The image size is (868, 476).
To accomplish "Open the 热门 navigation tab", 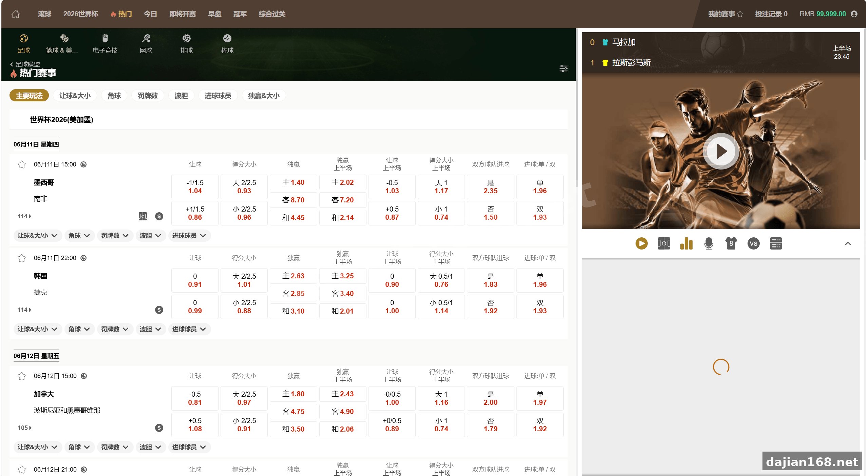I will tap(121, 14).
